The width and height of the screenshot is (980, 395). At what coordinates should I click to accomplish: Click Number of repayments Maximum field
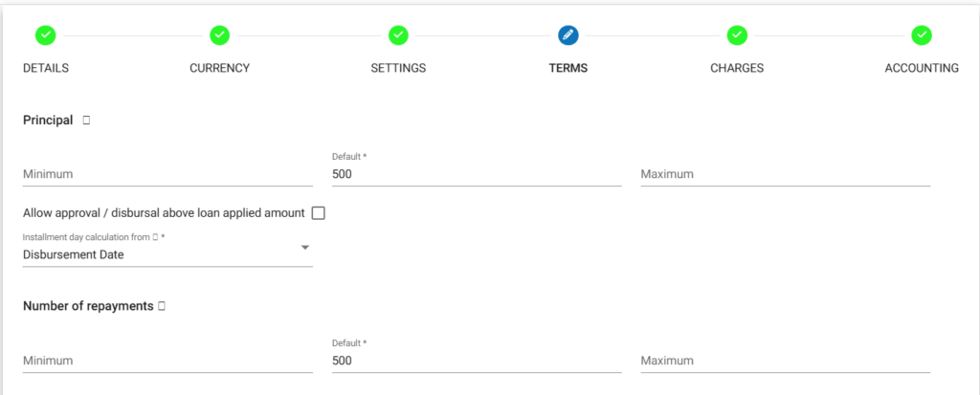785,361
